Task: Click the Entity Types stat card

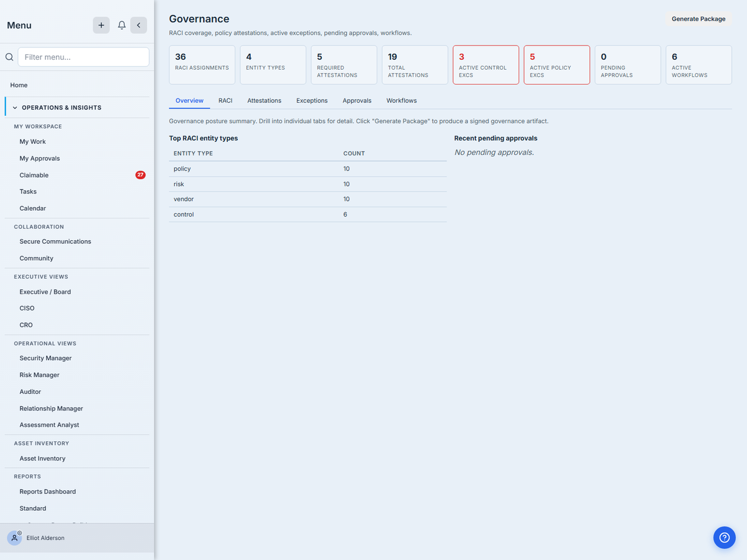Action: click(273, 65)
